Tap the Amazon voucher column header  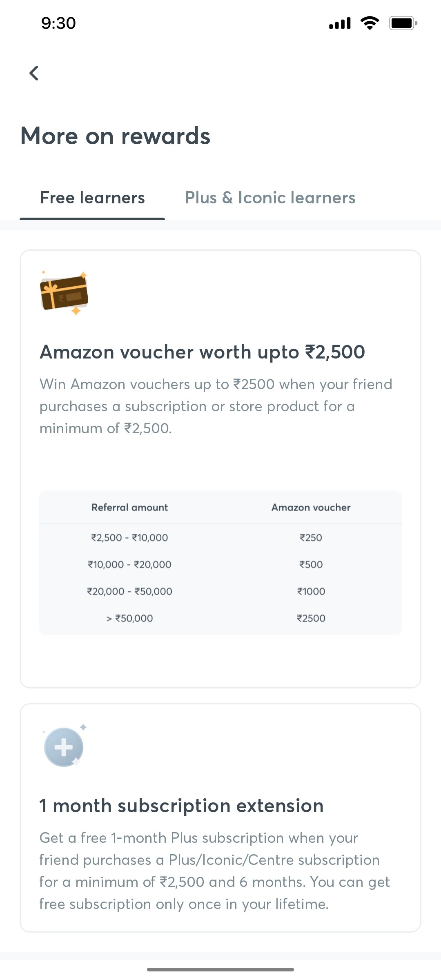point(311,508)
